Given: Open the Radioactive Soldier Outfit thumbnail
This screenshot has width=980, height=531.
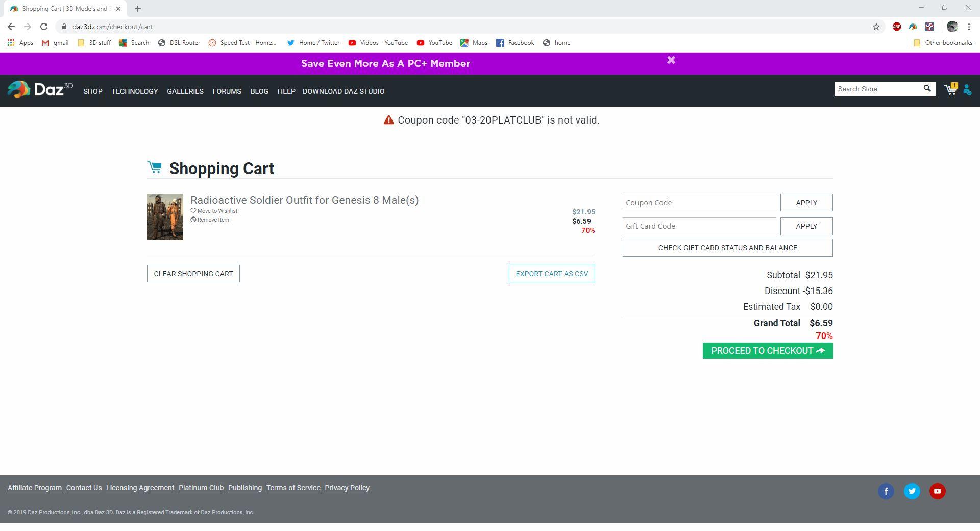Looking at the screenshot, I should [x=165, y=217].
